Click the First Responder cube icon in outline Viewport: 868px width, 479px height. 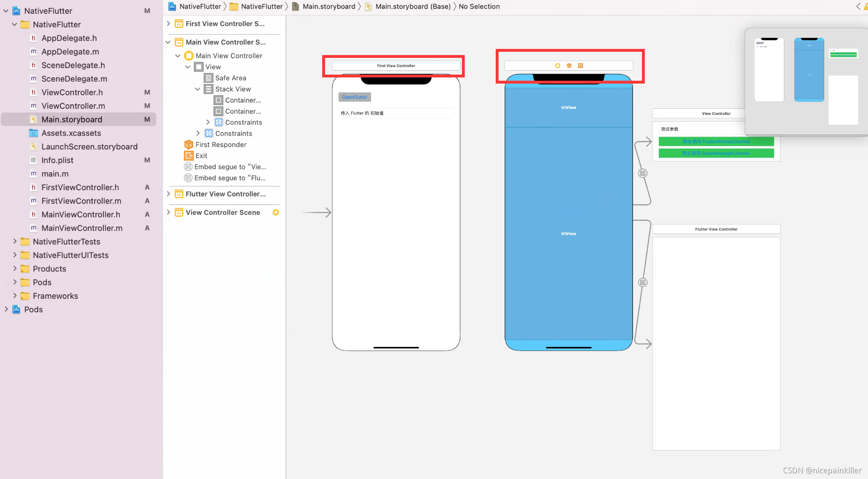click(x=188, y=144)
